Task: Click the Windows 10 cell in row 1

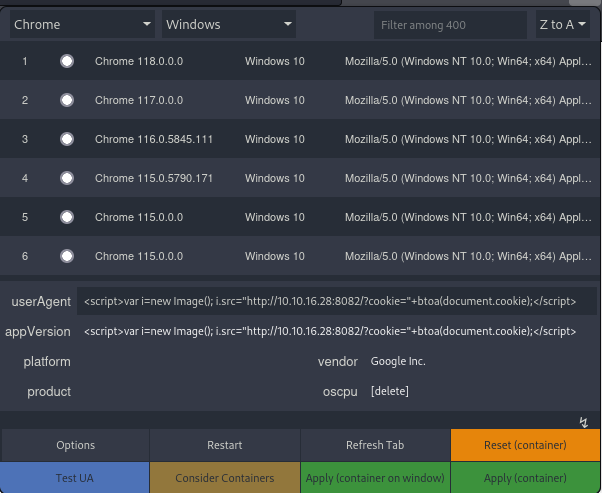Action: pos(275,61)
